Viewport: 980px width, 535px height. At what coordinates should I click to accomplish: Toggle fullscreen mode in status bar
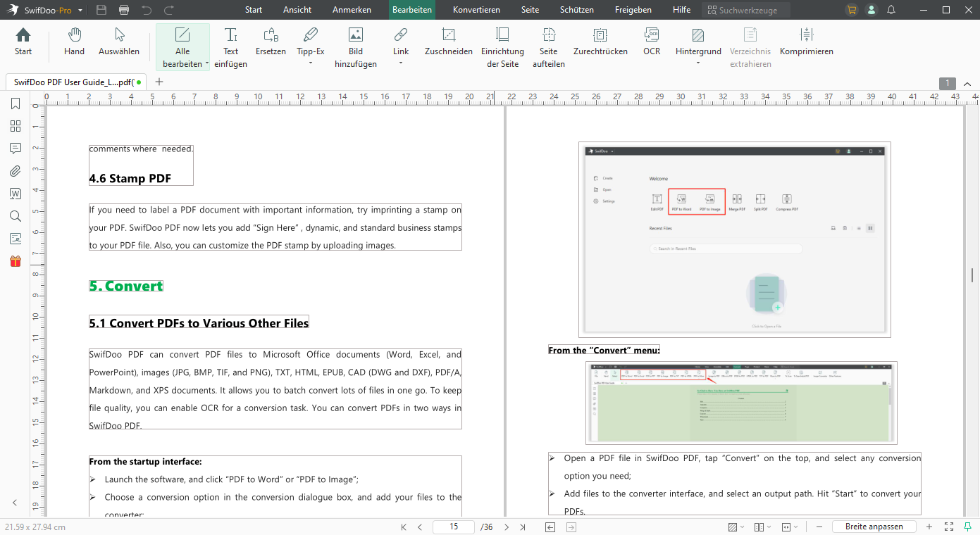coord(949,527)
